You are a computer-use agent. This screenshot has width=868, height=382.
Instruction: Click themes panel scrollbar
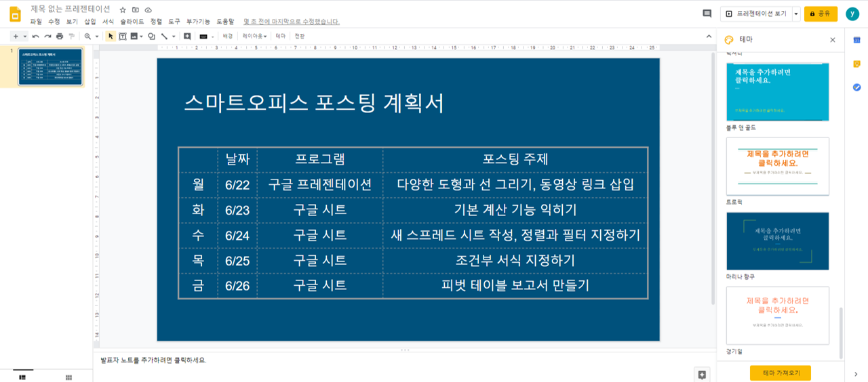(842, 333)
